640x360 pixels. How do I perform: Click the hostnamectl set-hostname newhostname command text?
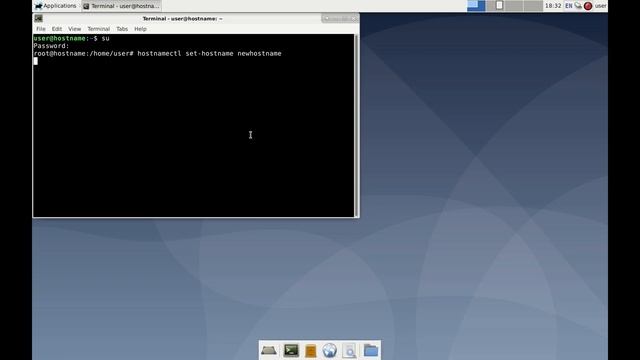(x=209, y=53)
